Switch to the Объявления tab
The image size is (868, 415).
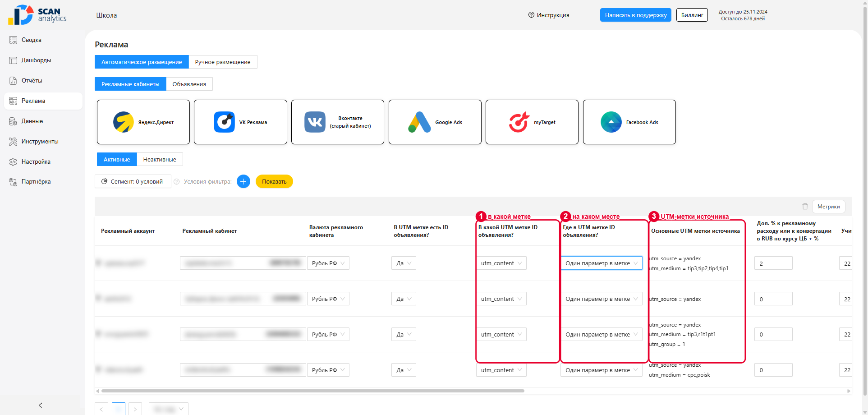click(189, 84)
